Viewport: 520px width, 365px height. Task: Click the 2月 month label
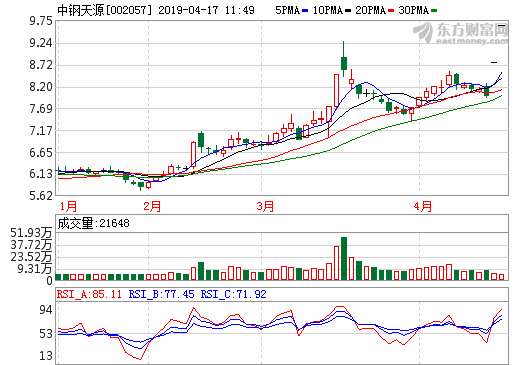click(152, 206)
